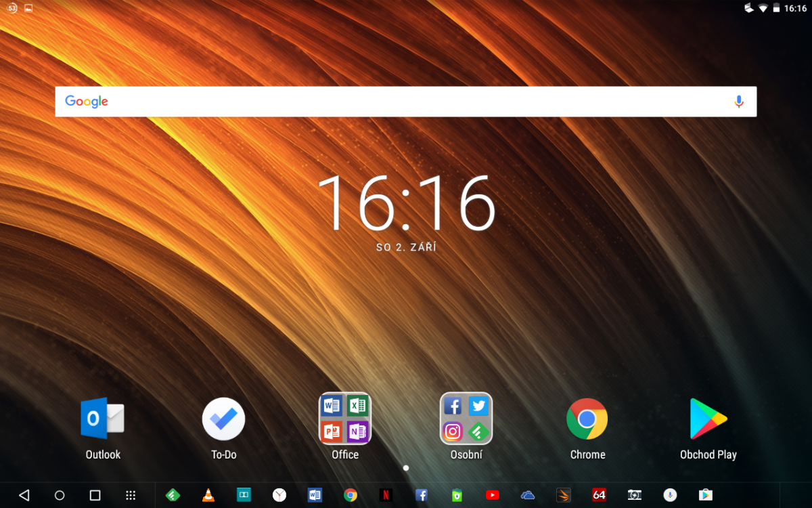Open Facebook in the taskbar
The width and height of the screenshot is (812, 508).
pos(422,495)
